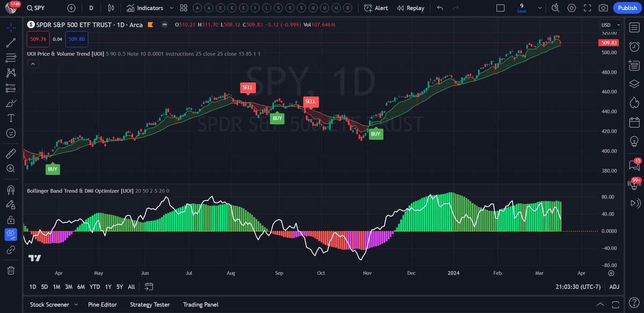Toggle ADJ dividend adjustment
The image size is (644, 313).
click(x=614, y=287)
